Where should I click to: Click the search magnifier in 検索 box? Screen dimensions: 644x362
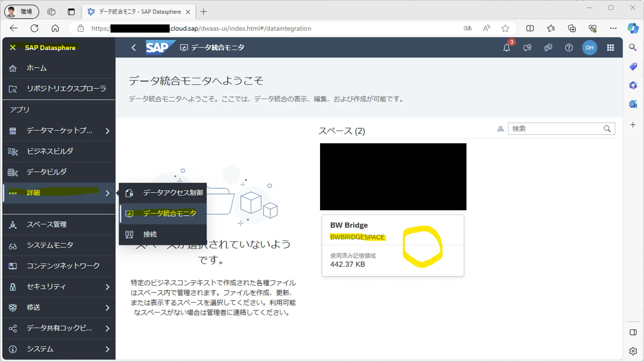pos(607,129)
